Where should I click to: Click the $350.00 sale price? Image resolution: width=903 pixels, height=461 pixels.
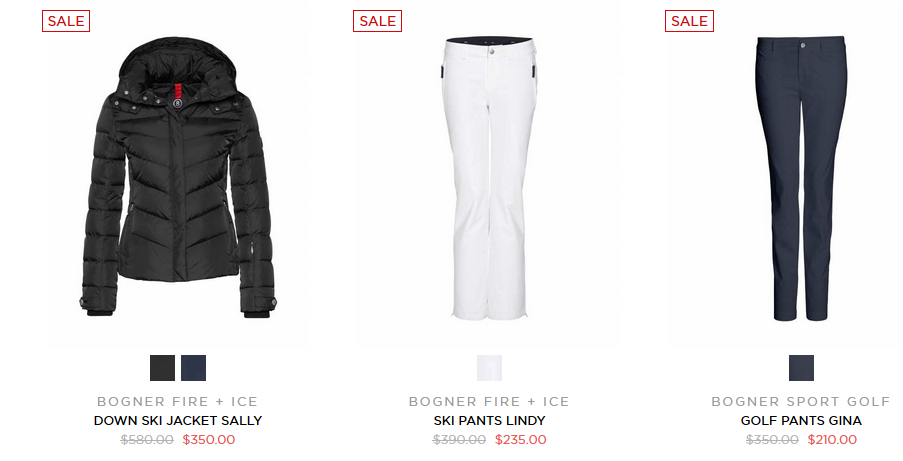point(209,440)
